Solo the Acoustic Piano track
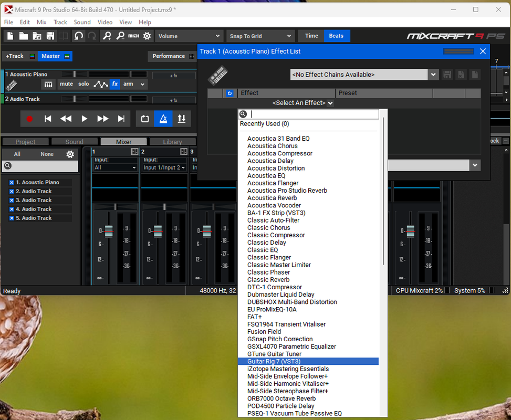This screenshot has width=511, height=420. coord(84,84)
